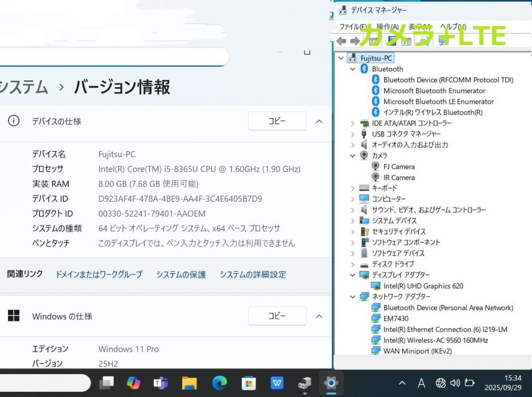
Task: Open Copilot from the taskbar
Action: pos(133,383)
